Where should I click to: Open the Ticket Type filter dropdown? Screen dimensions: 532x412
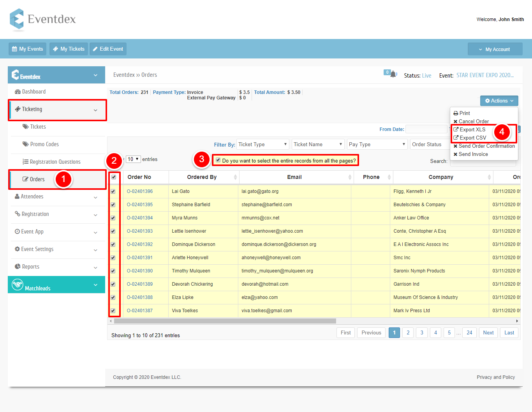[262, 145]
